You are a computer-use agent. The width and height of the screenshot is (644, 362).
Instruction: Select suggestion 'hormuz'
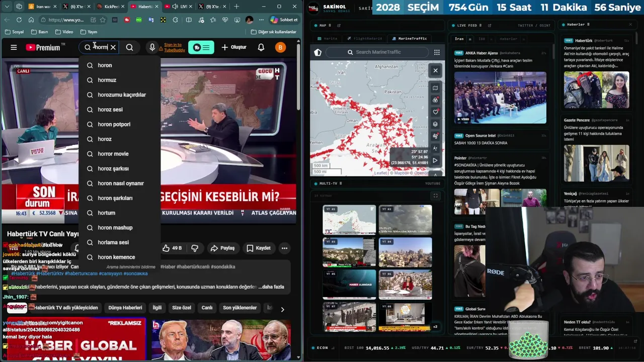[120, 80]
